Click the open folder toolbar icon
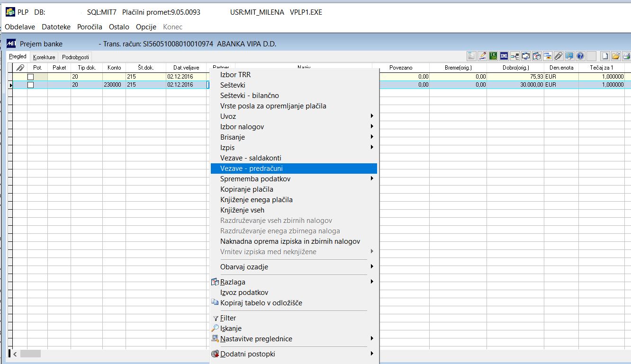This screenshot has width=631, height=364. (x=616, y=56)
